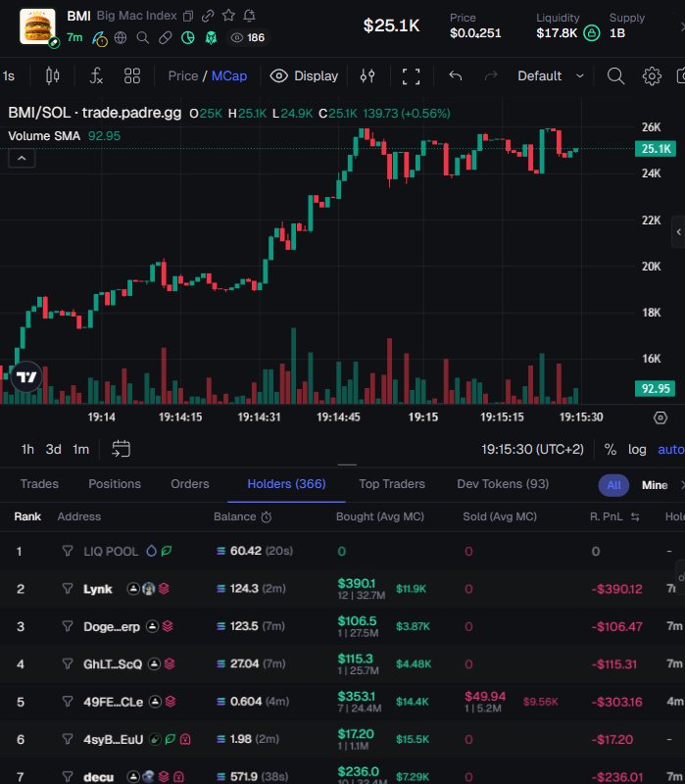Expand the right side panel arrow

pyautogui.click(x=678, y=231)
